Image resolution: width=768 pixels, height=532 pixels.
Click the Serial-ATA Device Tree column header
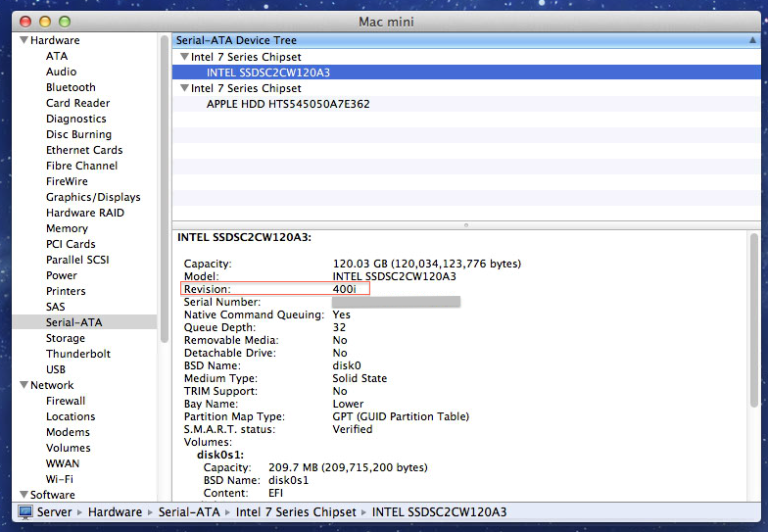pyautogui.click(x=466, y=40)
